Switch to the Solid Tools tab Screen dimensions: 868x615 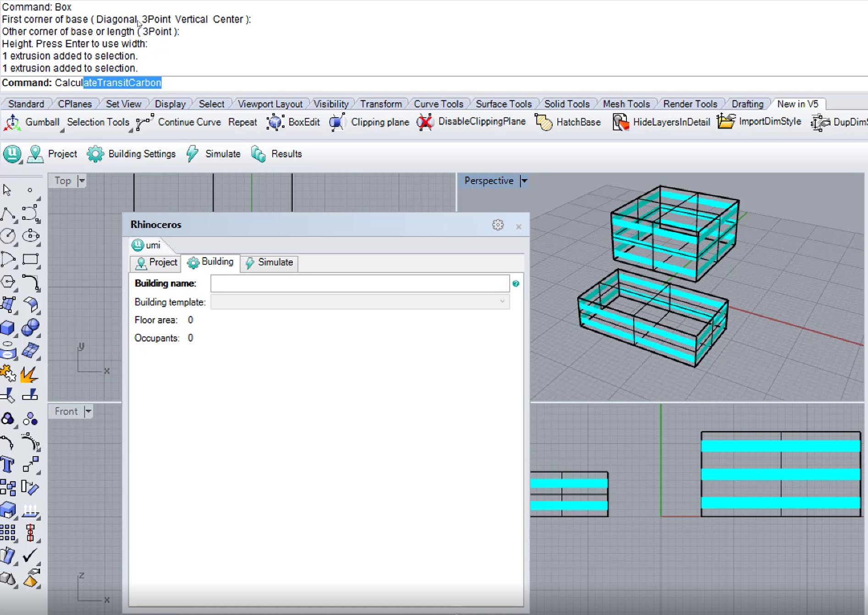[x=566, y=104]
